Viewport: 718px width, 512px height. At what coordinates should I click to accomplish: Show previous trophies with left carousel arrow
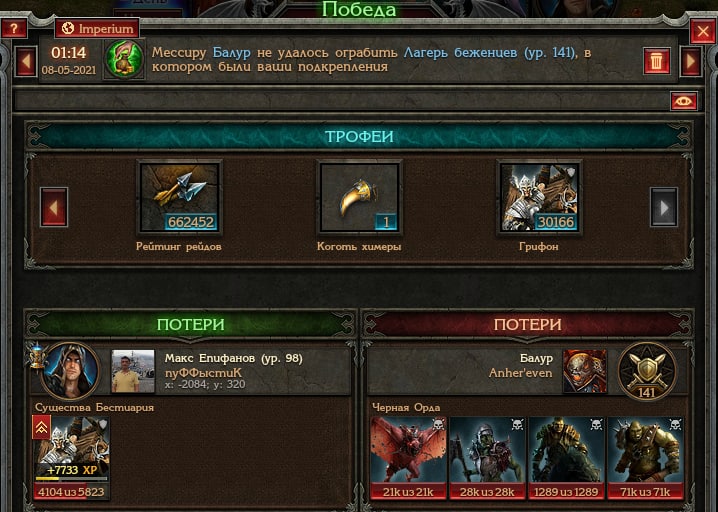click(54, 207)
